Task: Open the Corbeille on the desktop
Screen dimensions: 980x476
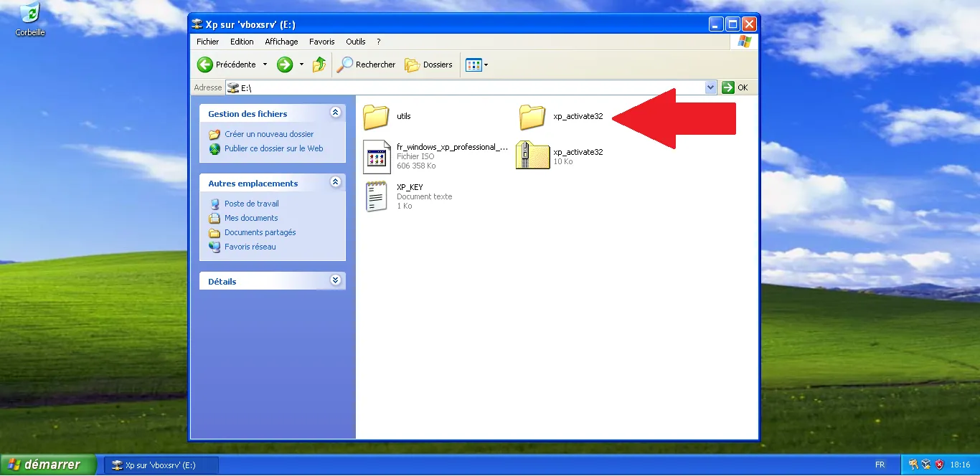Action: click(29, 13)
